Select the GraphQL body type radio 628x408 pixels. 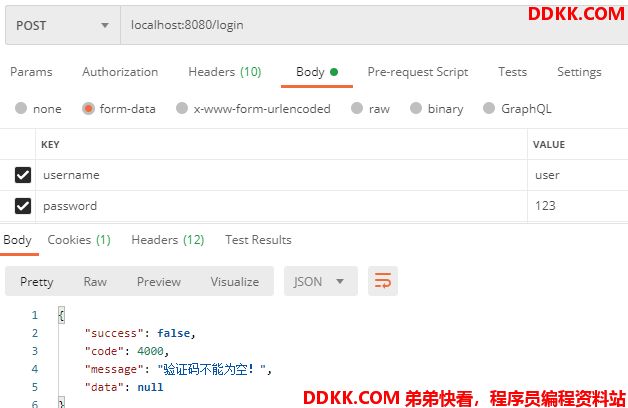(489, 109)
